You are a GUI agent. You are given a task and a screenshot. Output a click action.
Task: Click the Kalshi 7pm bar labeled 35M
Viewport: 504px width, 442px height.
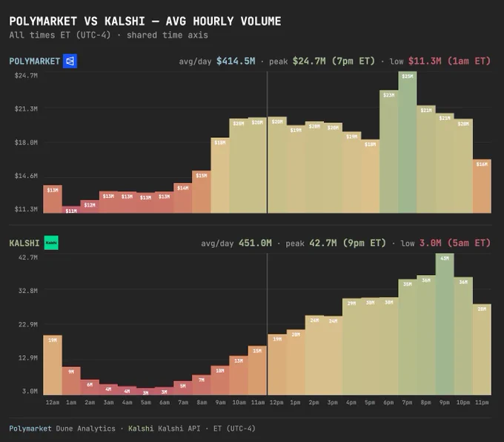pos(408,337)
